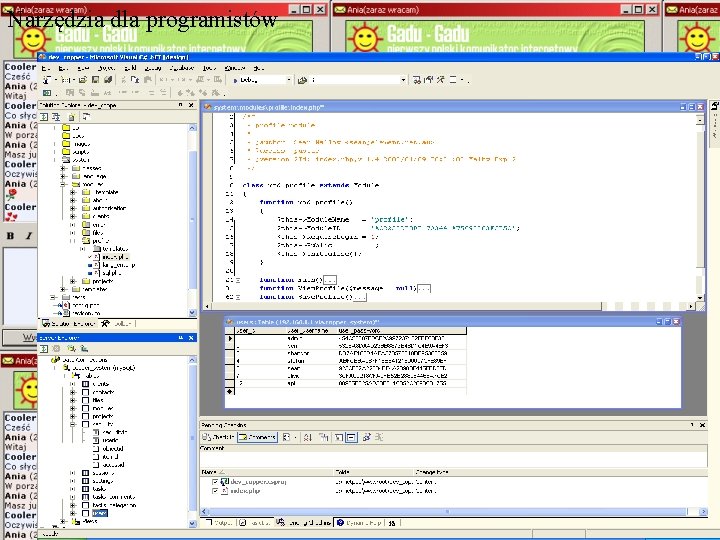Click Bold button in Gadu-Gadu chat window

(x=10, y=236)
